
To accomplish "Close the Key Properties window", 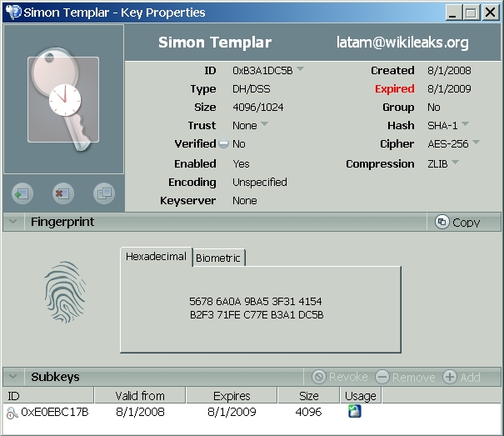I will pyautogui.click(x=491, y=13).
